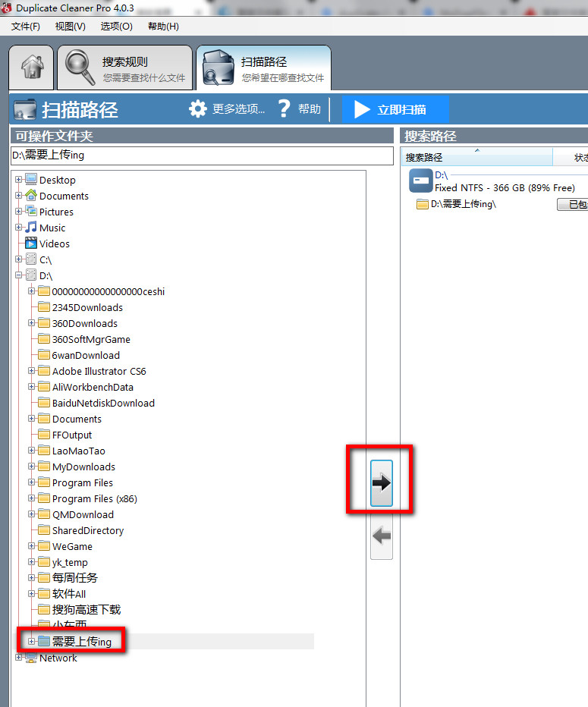Select the 每周任务 folder
The width and height of the screenshot is (588, 707).
coord(75,578)
